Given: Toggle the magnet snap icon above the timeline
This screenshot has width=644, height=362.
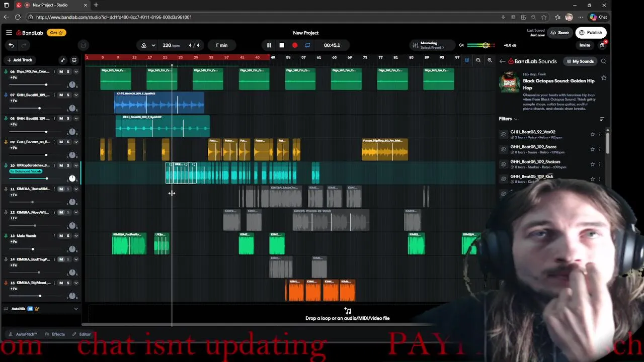Looking at the screenshot, I should 466,60.
